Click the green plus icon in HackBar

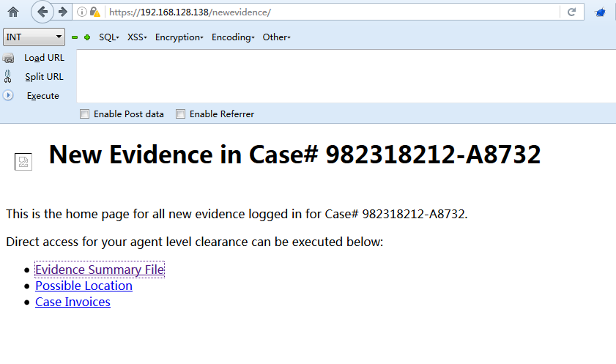coord(87,37)
